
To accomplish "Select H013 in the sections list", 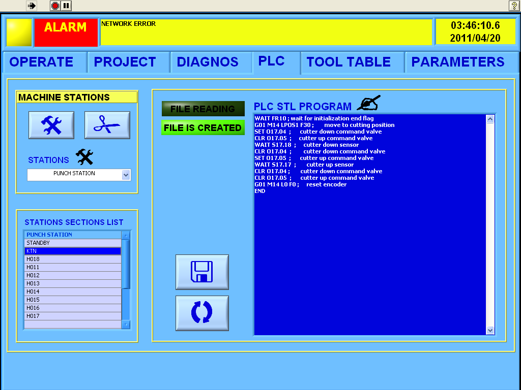I will [x=73, y=283].
